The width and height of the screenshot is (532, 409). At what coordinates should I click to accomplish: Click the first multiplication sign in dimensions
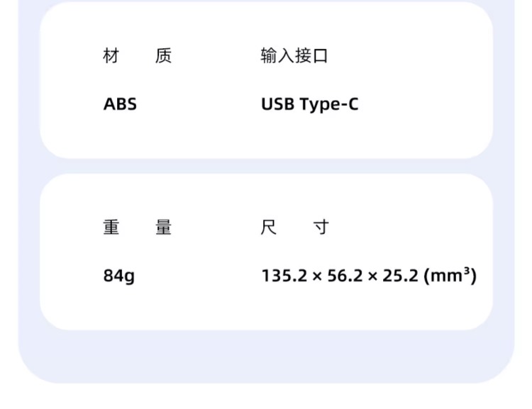[317, 276]
